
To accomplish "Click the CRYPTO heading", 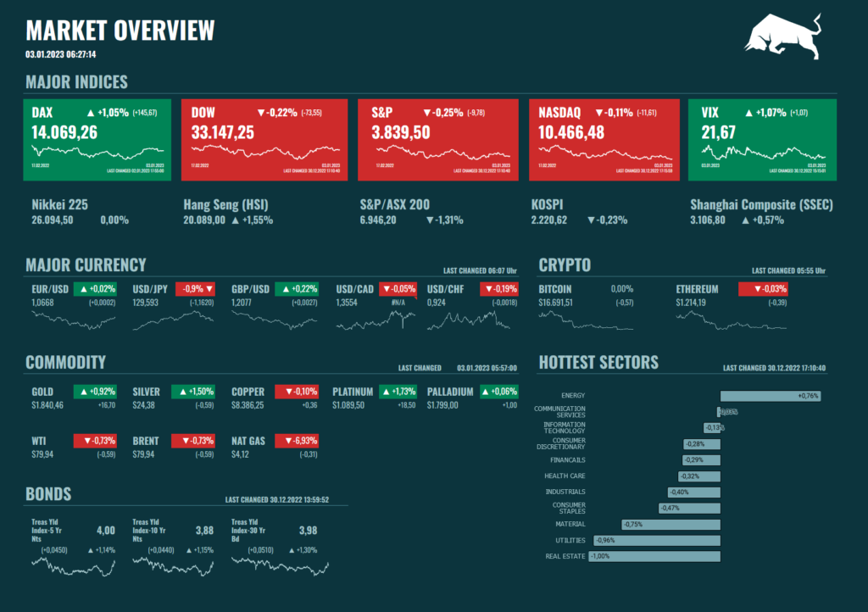I will pyautogui.click(x=565, y=265).
